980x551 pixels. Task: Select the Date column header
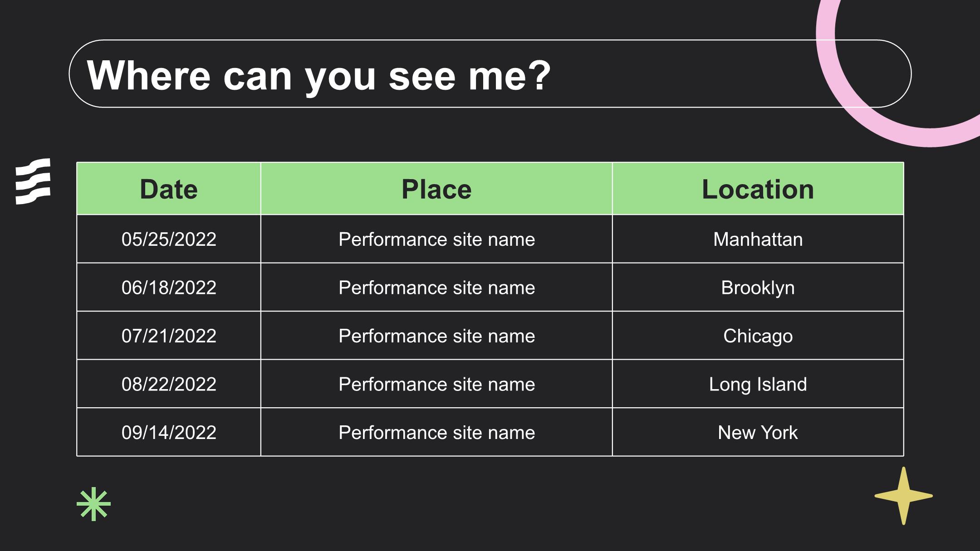pos(169,189)
